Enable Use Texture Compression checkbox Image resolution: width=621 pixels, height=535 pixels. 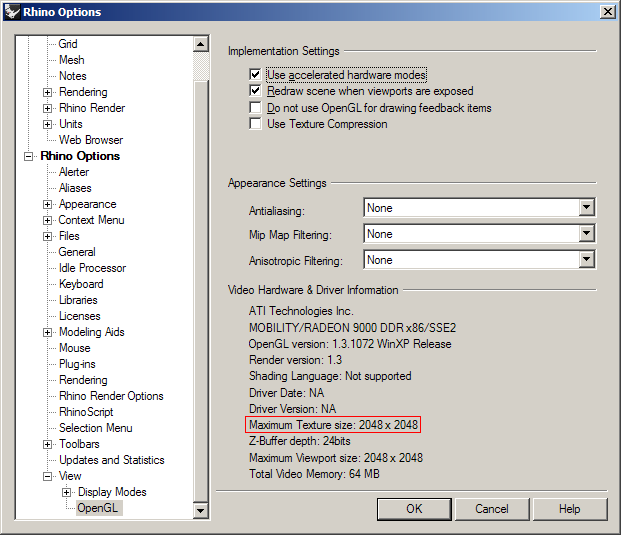pyautogui.click(x=256, y=124)
